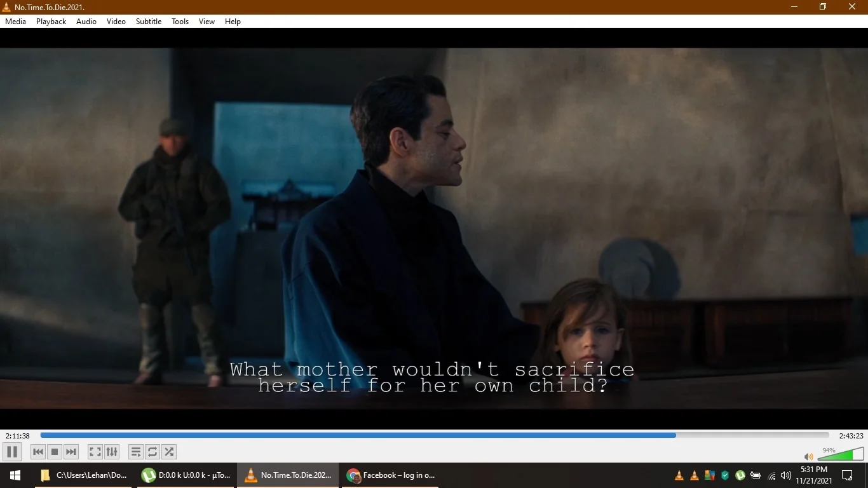Jump to previous media in playlist
This screenshot has height=488, width=868.
(38, 452)
